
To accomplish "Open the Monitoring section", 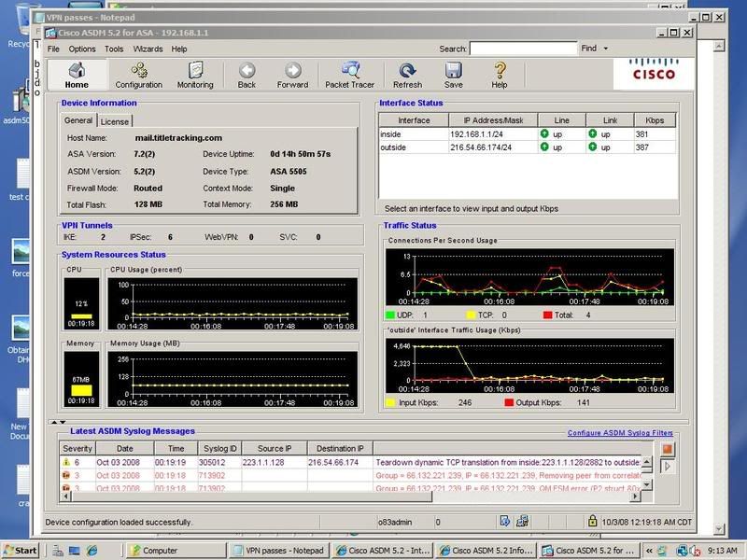I will 195,76.
